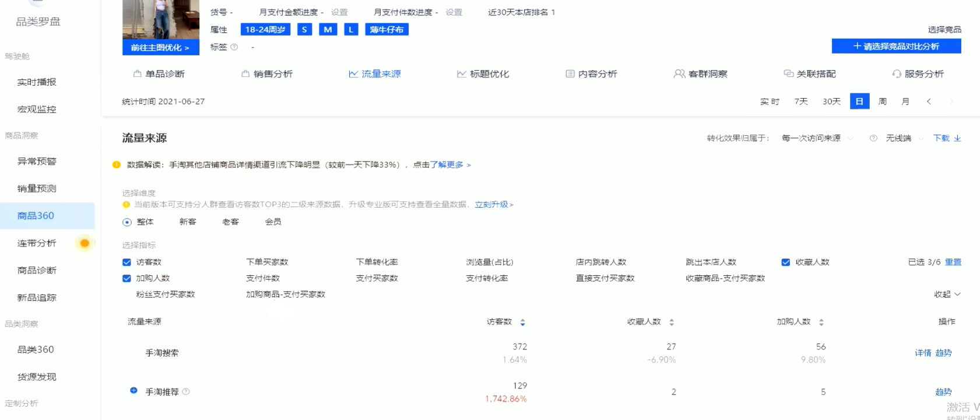Switch to the 客群洞察 tab
Image resolution: width=980 pixels, height=420 pixels.
[701, 74]
